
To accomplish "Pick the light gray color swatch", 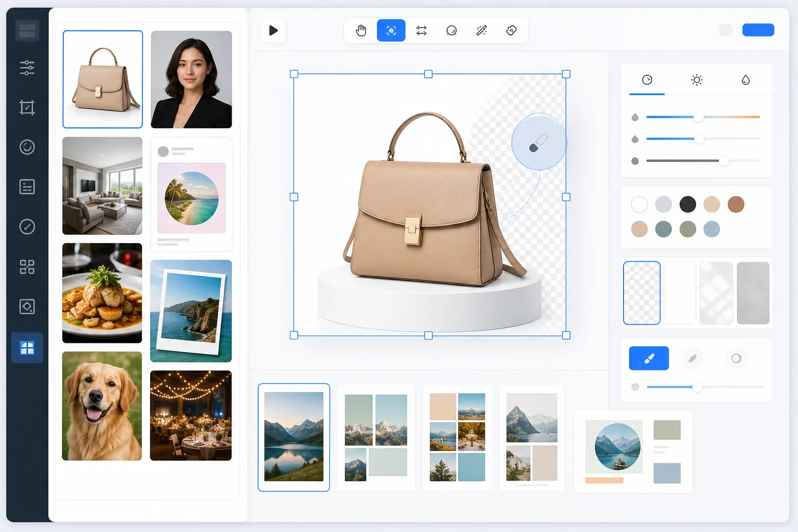I will pyautogui.click(x=663, y=204).
